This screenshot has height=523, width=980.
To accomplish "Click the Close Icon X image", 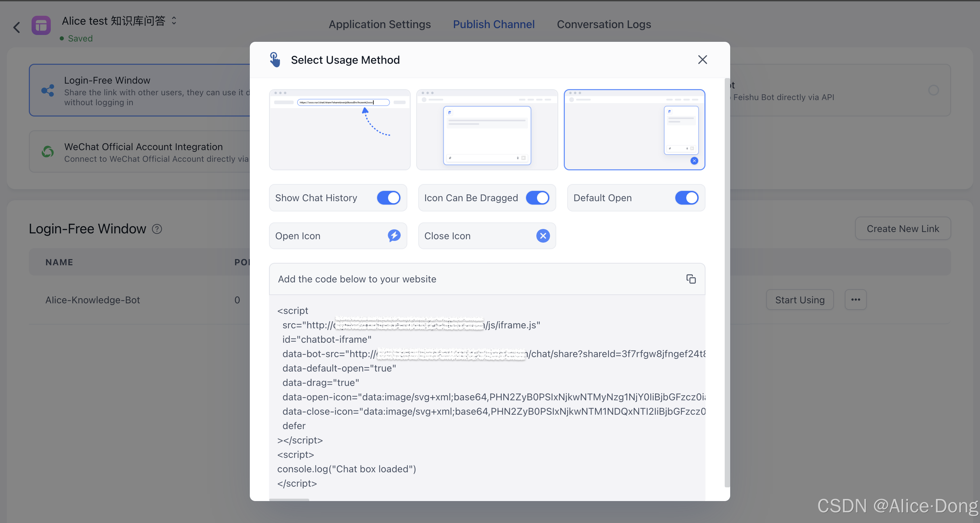I will coord(543,236).
